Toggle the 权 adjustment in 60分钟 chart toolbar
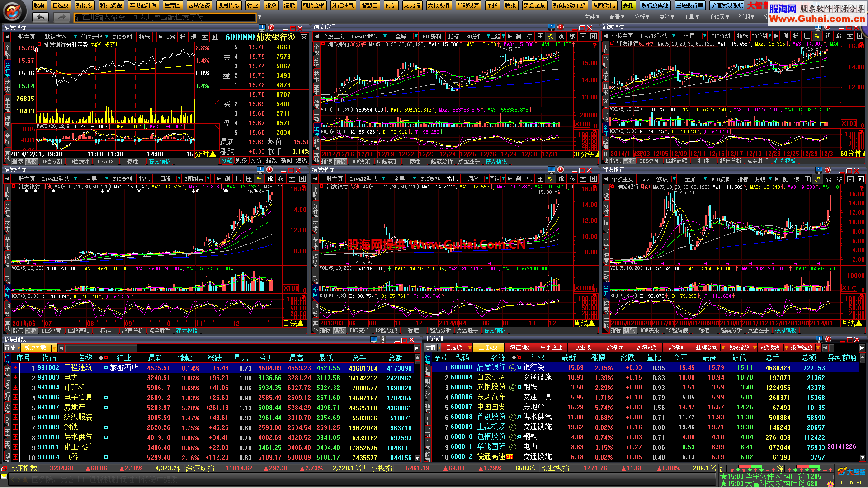This screenshot has height=488, width=868. (x=817, y=36)
